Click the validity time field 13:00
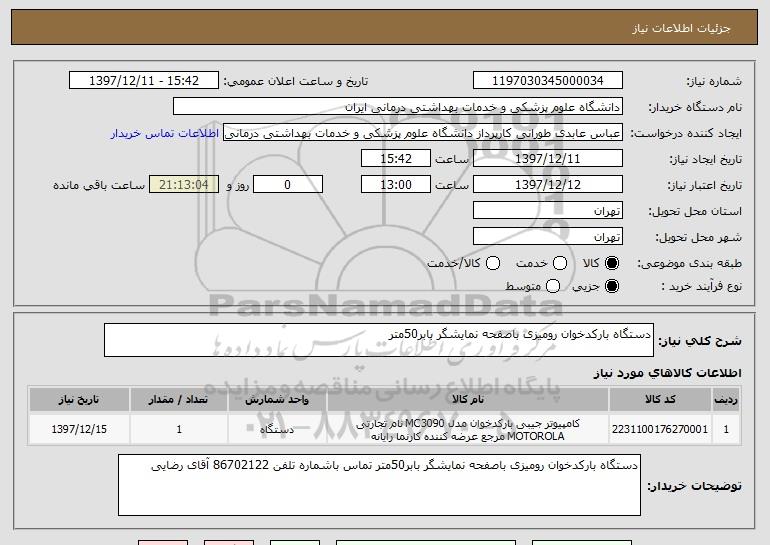Screen dimensions: 770x545 396,185
